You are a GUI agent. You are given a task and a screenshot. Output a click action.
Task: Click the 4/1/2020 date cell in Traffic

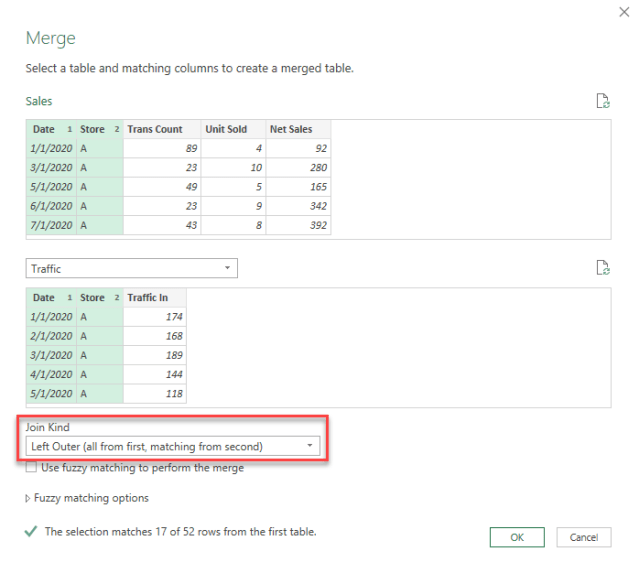click(x=51, y=374)
